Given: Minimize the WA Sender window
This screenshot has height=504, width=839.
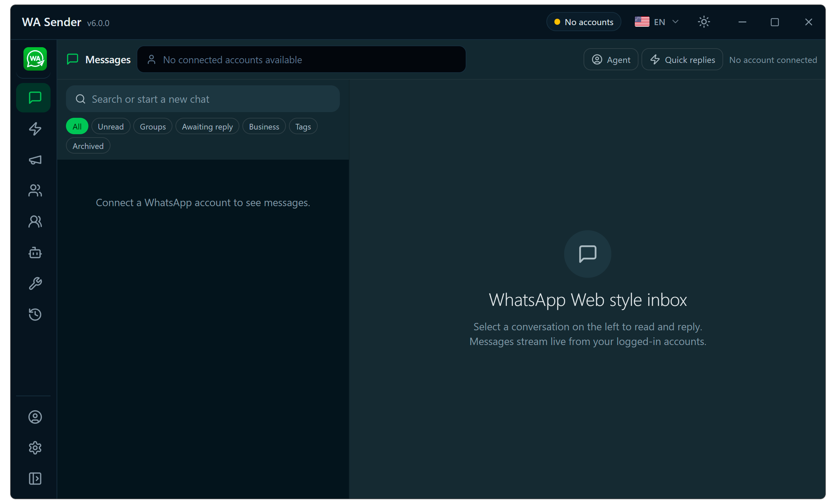Looking at the screenshot, I should tap(742, 22).
